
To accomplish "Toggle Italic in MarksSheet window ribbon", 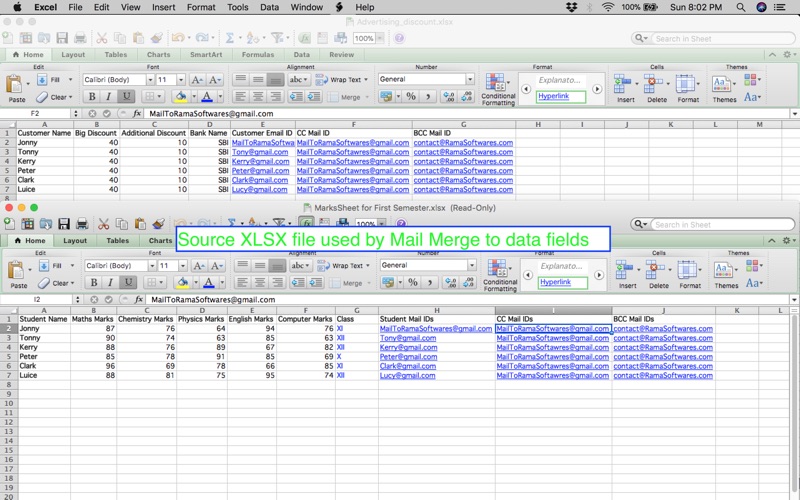I will 110,282.
